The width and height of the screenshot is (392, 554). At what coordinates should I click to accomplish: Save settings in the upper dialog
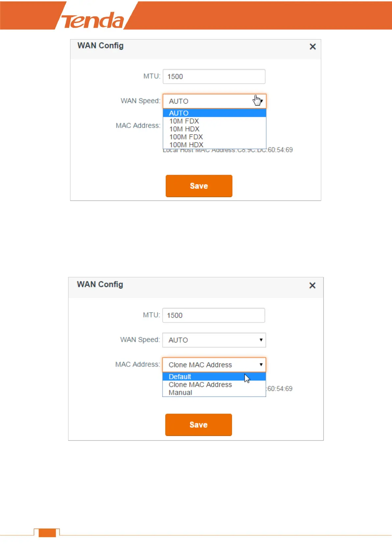pos(199,186)
